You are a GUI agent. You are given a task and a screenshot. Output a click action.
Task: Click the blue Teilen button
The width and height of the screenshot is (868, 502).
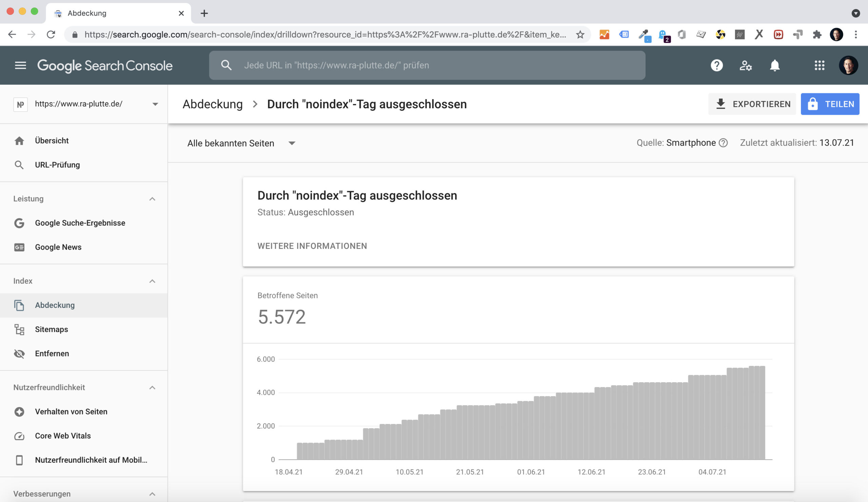pos(830,104)
